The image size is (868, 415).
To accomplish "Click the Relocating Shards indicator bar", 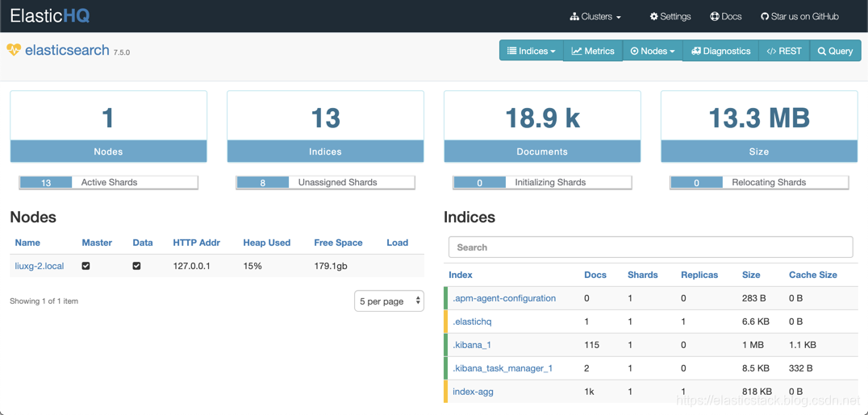I will (760, 183).
